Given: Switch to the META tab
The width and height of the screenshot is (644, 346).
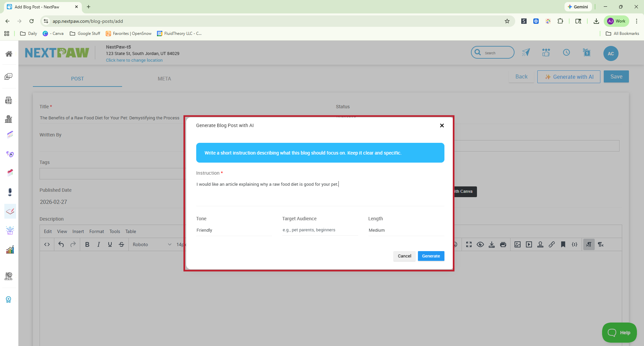Looking at the screenshot, I should [164, 79].
